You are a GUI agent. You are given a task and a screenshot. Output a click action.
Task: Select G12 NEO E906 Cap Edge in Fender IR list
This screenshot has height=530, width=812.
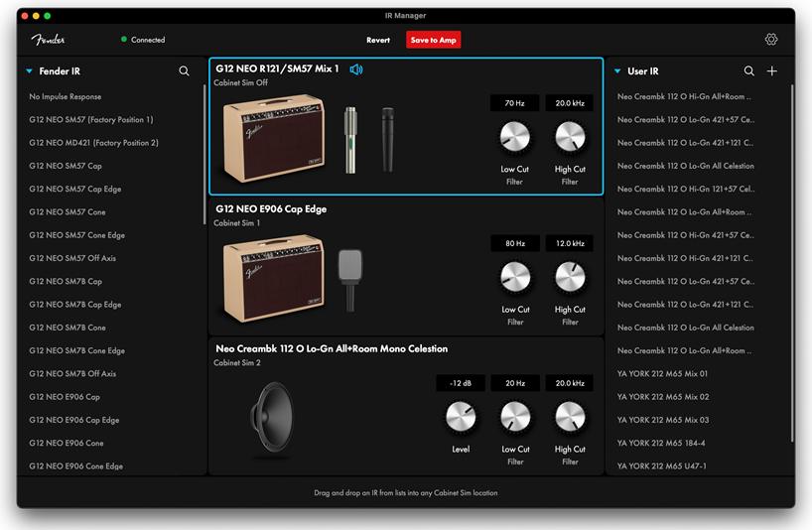[x=74, y=420]
